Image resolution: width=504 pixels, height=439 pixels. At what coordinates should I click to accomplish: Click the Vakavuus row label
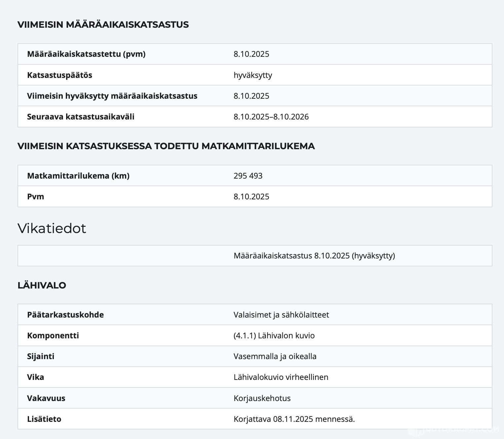(x=46, y=398)
